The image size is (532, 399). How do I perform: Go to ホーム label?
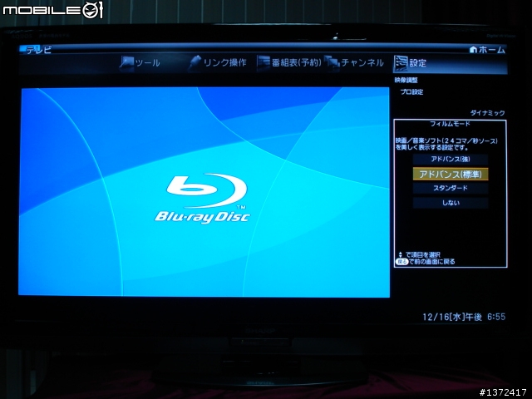(x=491, y=50)
